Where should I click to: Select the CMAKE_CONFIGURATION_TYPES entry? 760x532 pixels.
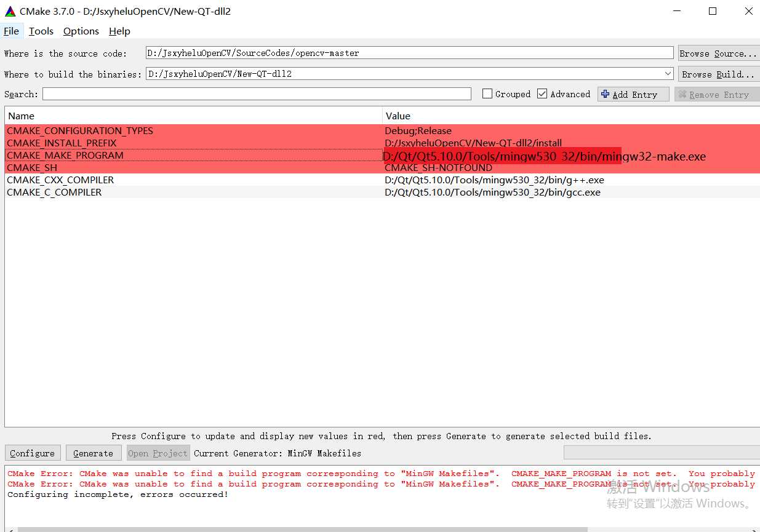80,130
